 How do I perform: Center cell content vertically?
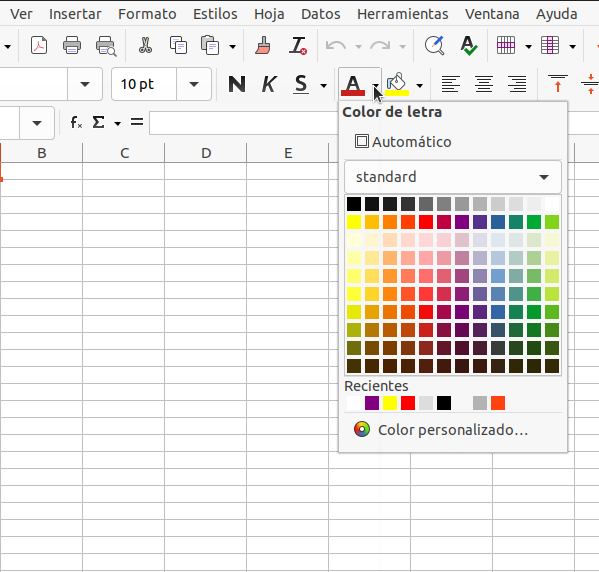tap(590, 84)
